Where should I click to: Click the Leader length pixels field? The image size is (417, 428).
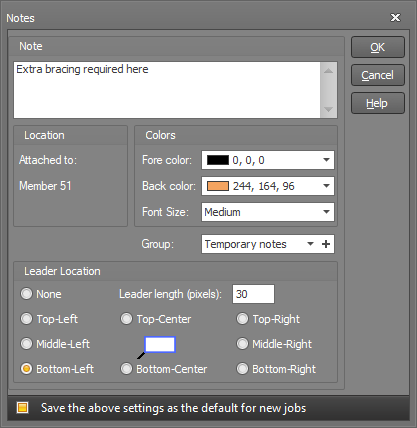click(x=253, y=294)
